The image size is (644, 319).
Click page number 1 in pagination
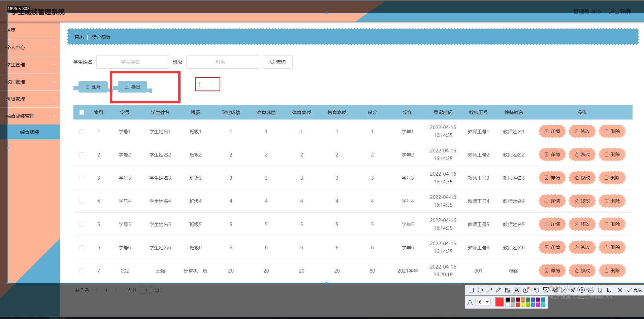click(x=106, y=290)
